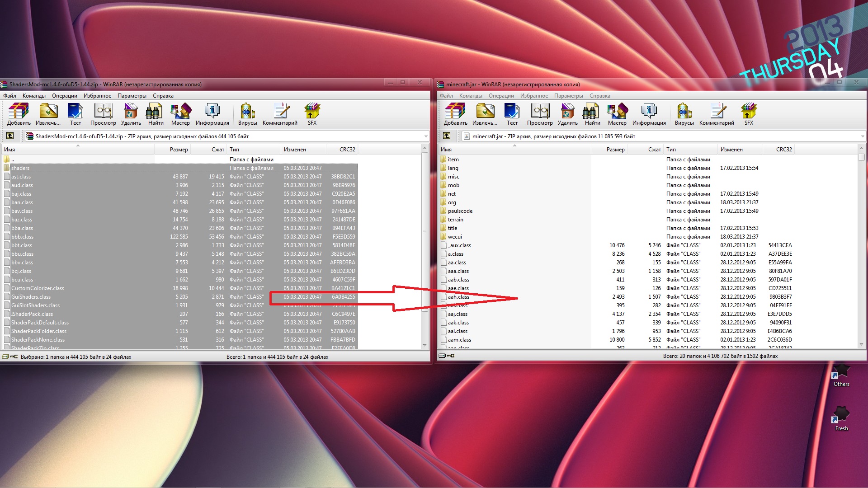Click Тест icon in ShadersMod window

(75, 114)
